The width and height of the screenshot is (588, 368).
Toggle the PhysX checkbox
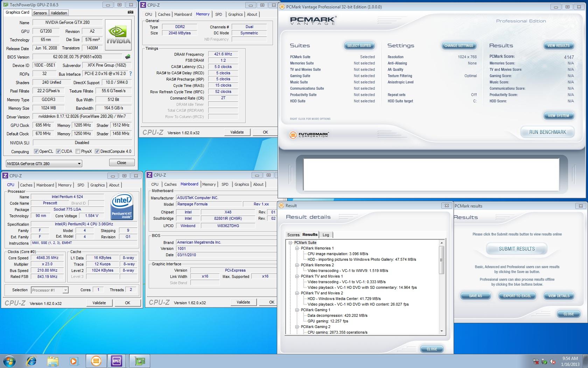(78, 151)
